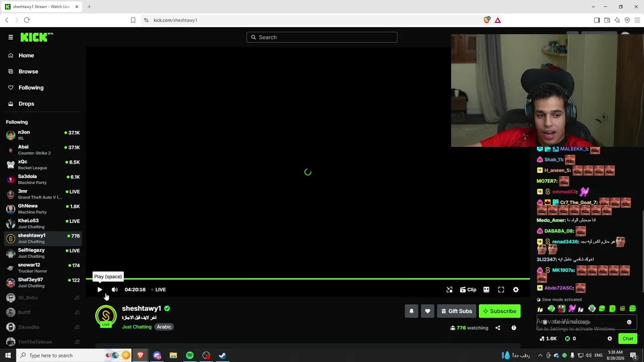
Task: Toggle mini player mode
Action: click(449, 290)
